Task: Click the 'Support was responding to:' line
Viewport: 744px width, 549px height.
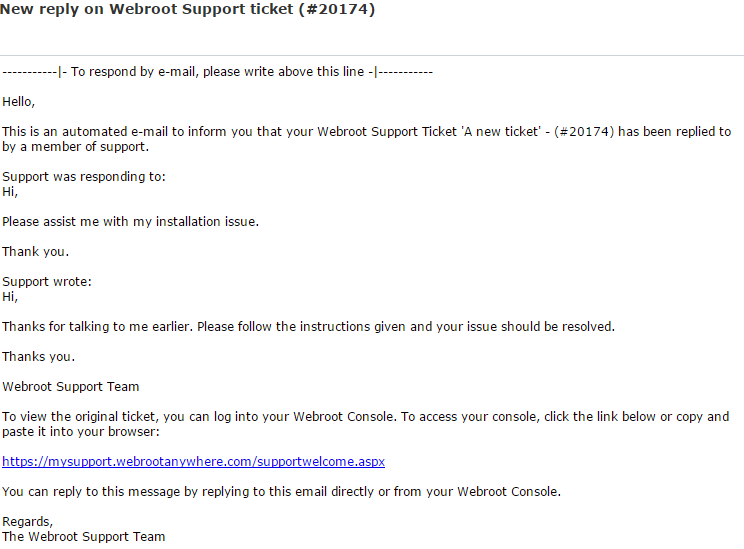Action: click(84, 177)
